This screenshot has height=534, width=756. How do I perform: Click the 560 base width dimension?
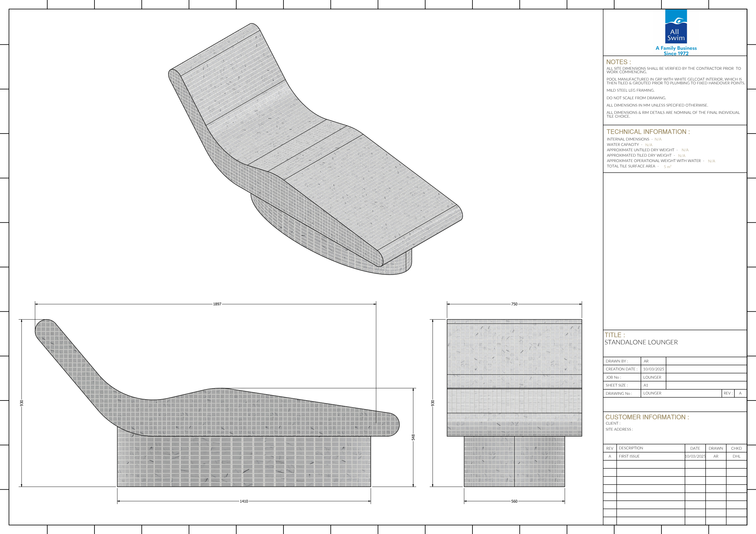pos(514,501)
